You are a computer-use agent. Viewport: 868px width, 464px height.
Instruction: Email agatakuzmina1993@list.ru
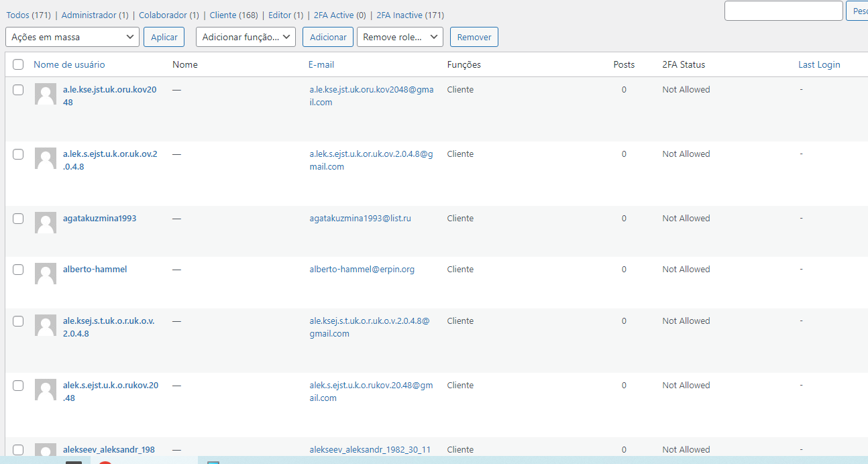coord(360,218)
